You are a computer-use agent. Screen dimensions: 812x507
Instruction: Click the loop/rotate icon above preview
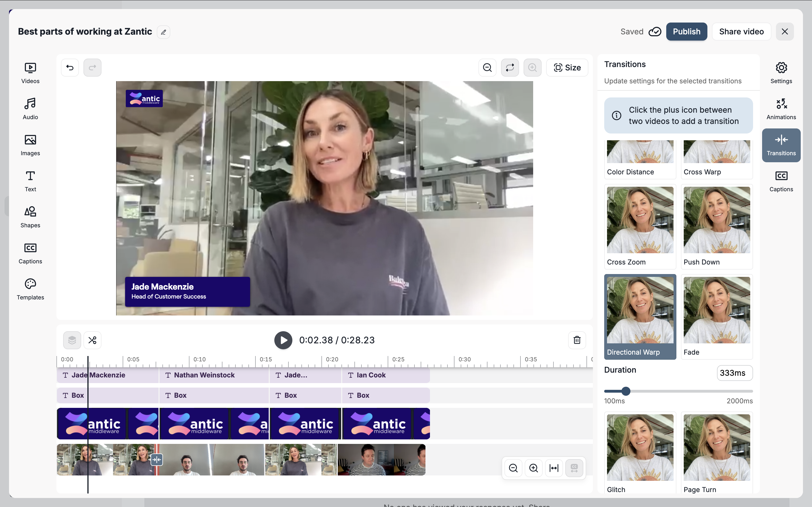(510, 68)
